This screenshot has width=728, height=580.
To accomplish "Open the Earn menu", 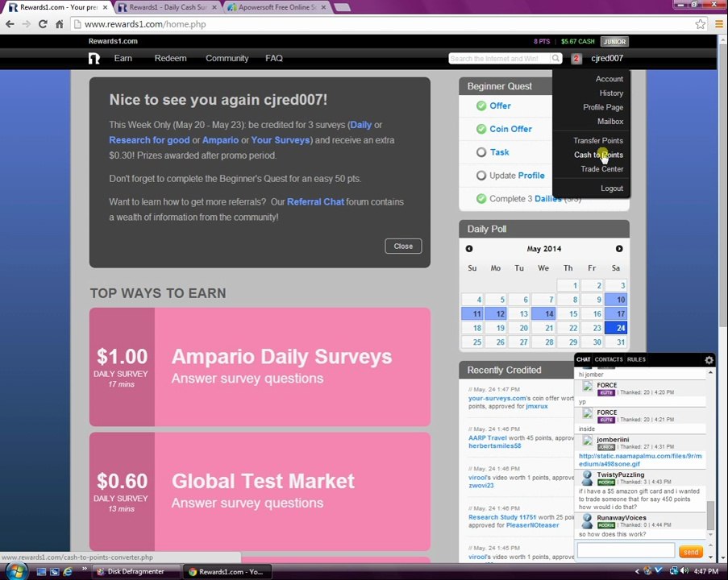I will [123, 58].
